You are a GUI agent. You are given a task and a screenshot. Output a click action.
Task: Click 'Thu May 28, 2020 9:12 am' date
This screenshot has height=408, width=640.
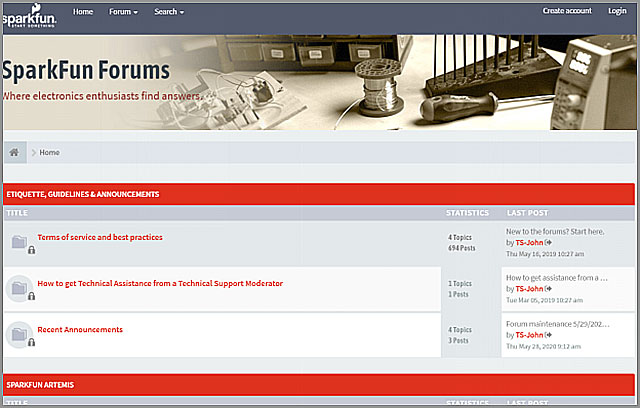coord(543,346)
